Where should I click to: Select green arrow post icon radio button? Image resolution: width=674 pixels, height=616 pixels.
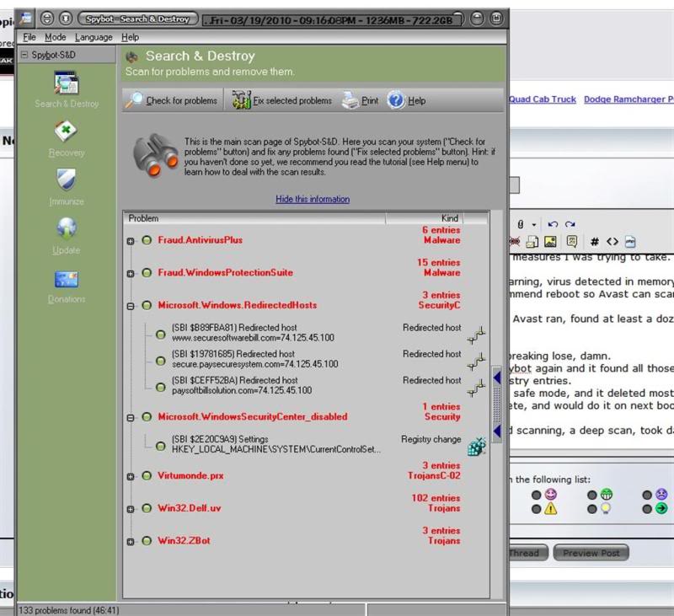tap(647, 509)
